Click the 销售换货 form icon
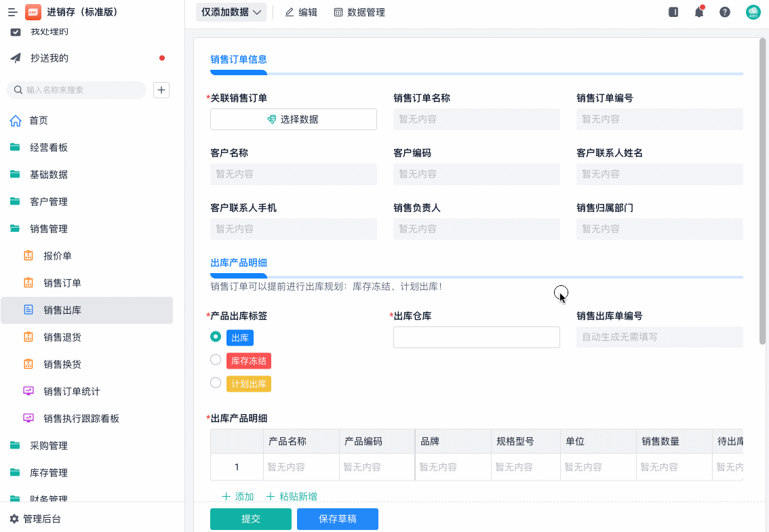The height and width of the screenshot is (532, 769). 28,364
